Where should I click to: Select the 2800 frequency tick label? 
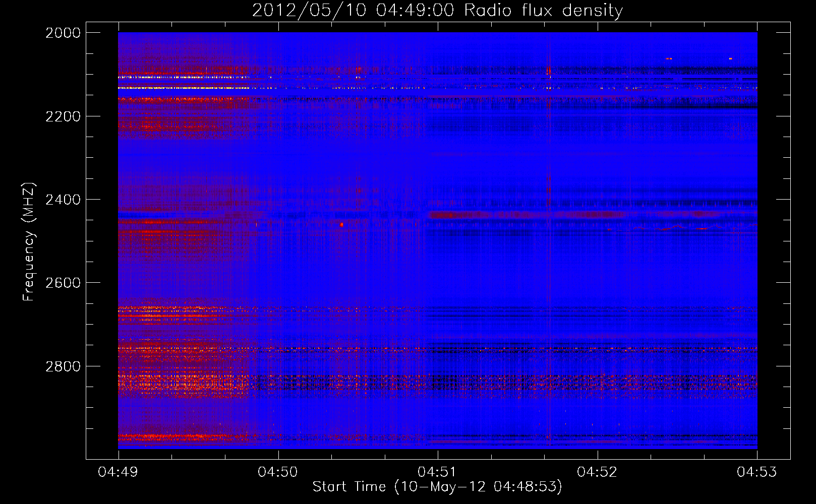click(63, 366)
